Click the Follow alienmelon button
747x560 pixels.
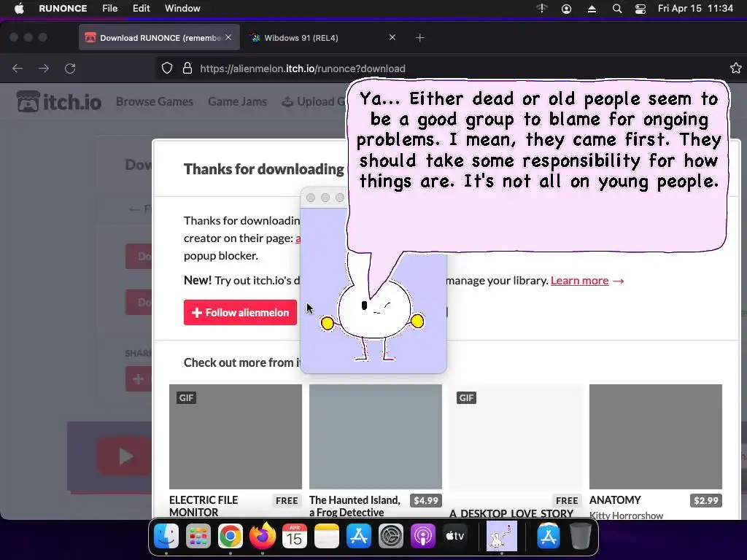click(240, 312)
